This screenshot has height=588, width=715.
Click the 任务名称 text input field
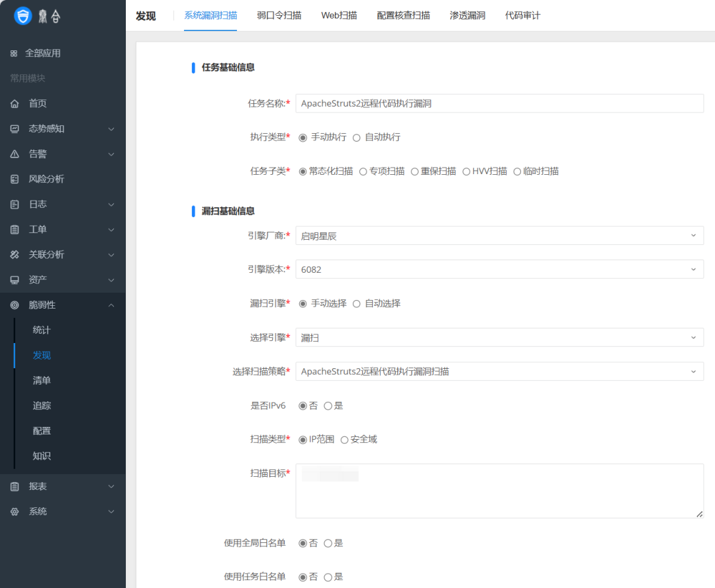499,103
